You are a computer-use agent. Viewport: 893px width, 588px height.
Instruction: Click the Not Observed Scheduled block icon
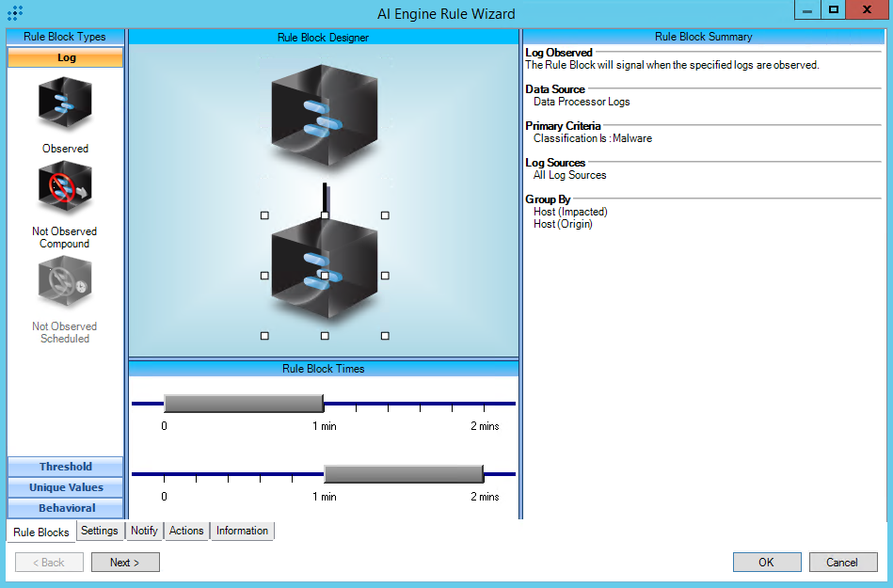(x=65, y=282)
